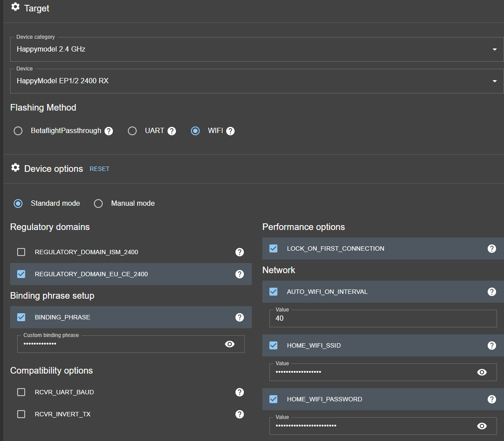The height and width of the screenshot is (441, 504).
Task: Show the custom binding phrase text
Action: click(230, 344)
